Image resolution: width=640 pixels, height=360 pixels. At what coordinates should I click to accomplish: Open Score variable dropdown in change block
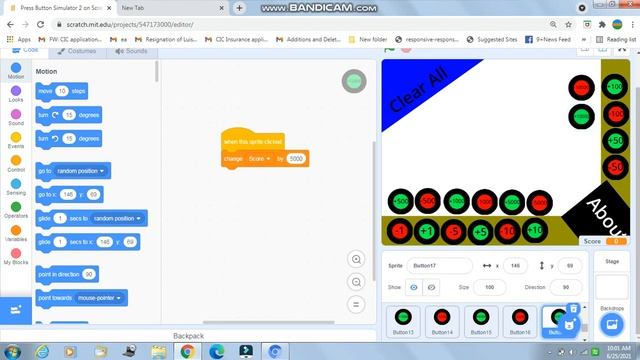point(259,158)
